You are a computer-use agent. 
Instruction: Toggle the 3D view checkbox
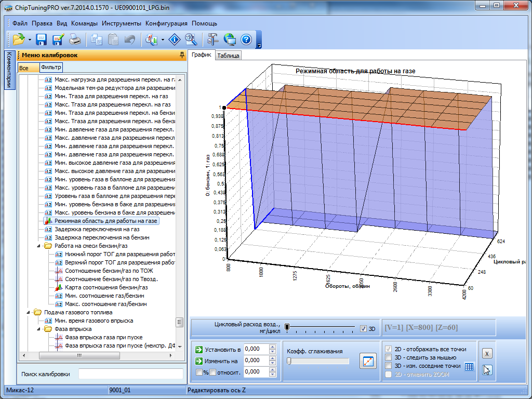pos(364,328)
